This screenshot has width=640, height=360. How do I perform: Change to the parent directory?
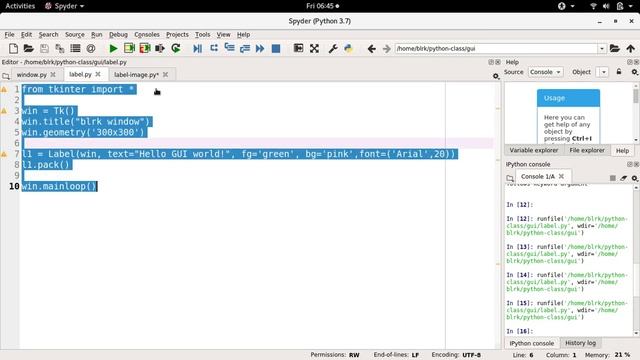631,49
